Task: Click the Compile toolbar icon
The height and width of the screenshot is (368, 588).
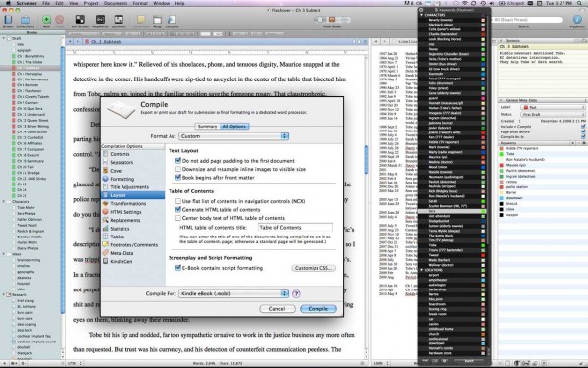Action: (x=171, y=20)
